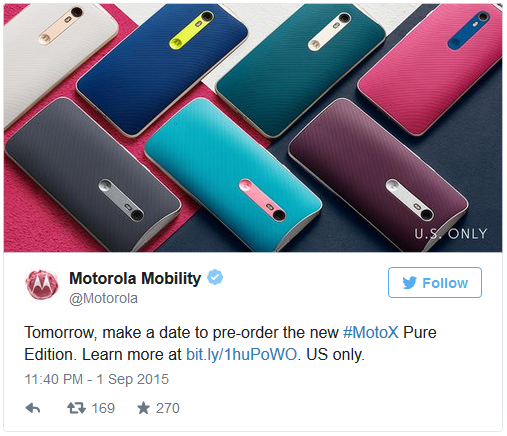View the 169 retweets count
The image size is (507, 436).
(x=103, y=408)
